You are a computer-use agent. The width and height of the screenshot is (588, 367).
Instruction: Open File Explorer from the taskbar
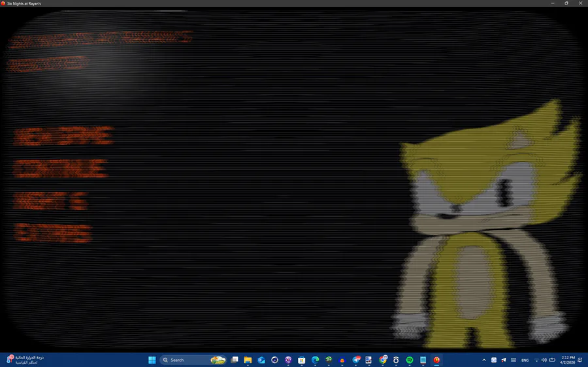click(x=248, y=360)
